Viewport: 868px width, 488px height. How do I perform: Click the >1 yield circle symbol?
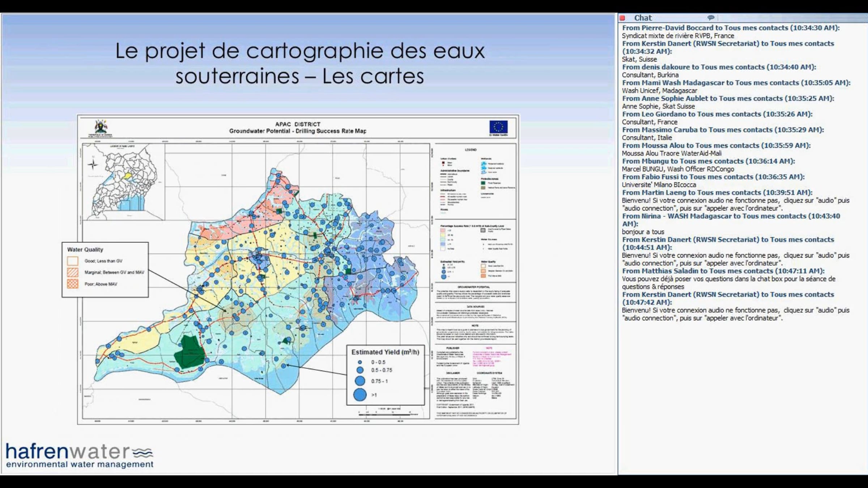click(x=360, y=395)
